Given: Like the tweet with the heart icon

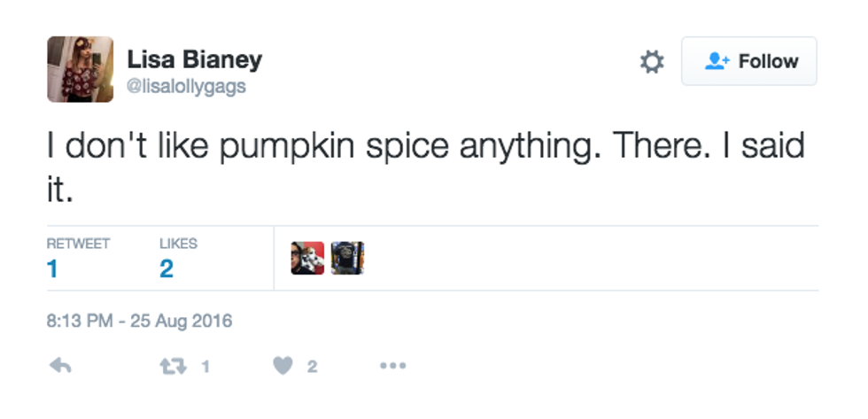Looking at the screenshot, I should pos(283,366).
